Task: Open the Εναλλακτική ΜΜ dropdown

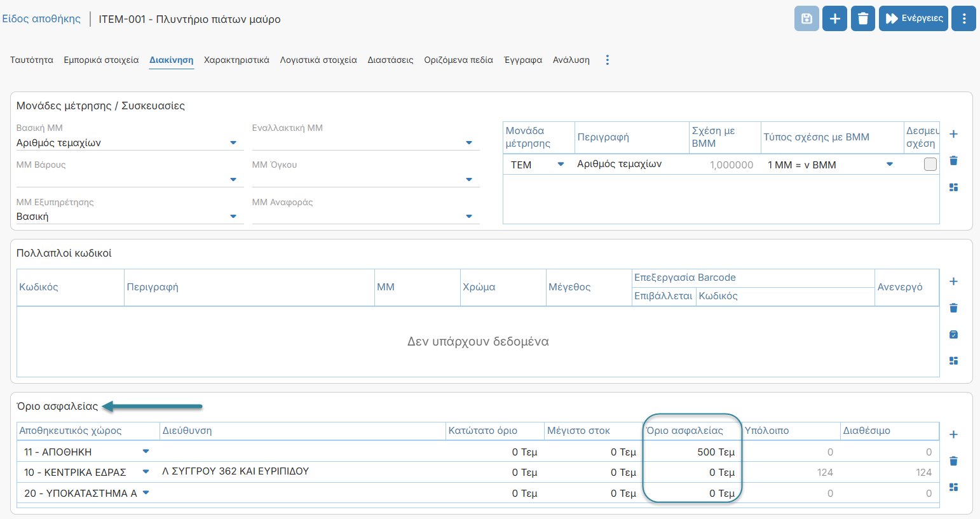Action: tap(469, 143)
